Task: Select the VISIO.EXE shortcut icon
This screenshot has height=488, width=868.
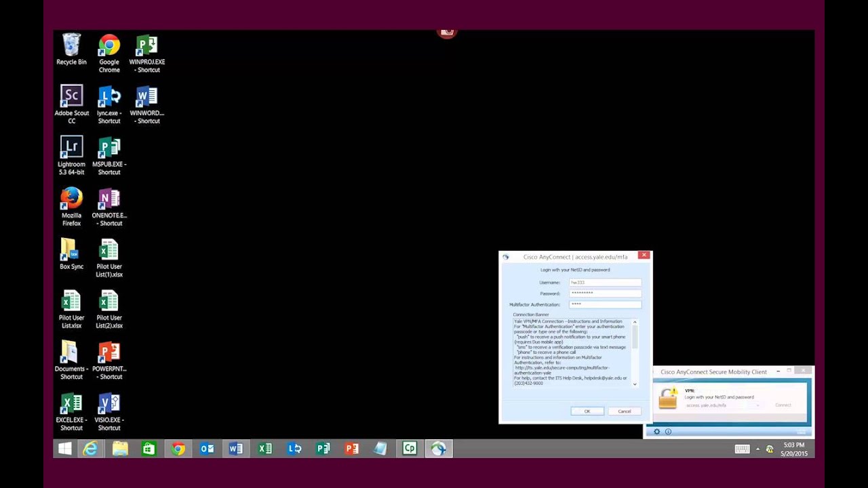Action: tap(109, 411)
